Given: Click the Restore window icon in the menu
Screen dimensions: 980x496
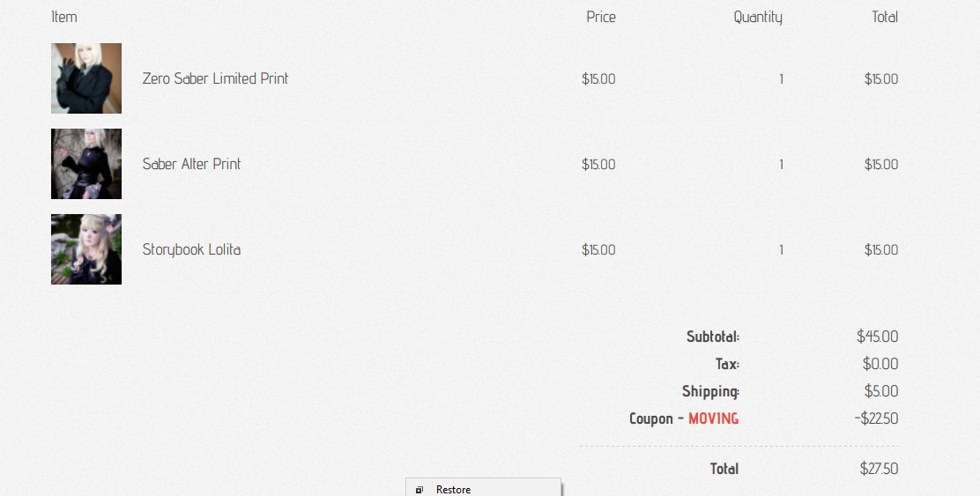Looking at the screenshot, I should [419, 490].
